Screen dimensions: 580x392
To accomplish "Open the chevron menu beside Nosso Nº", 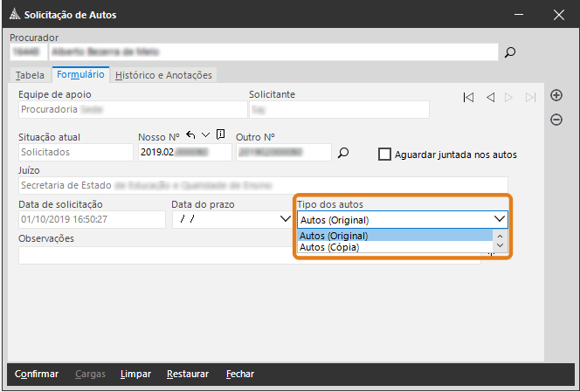I will pos(205,135).
